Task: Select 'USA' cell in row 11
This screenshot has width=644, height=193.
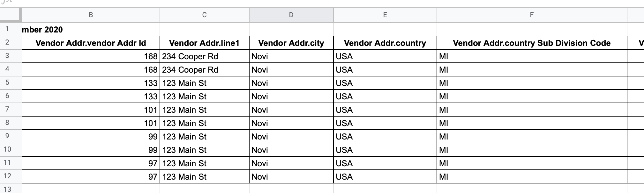Action: [385, 163]
